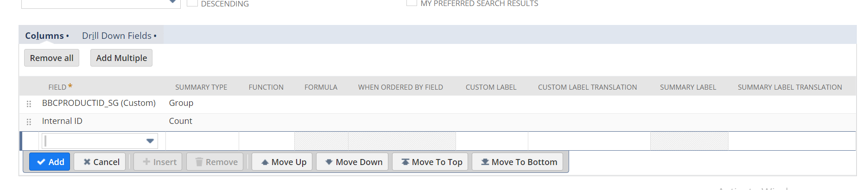Click the Custom Label cell in new row
Screen dimensions: 868x190
click(492, 141)
